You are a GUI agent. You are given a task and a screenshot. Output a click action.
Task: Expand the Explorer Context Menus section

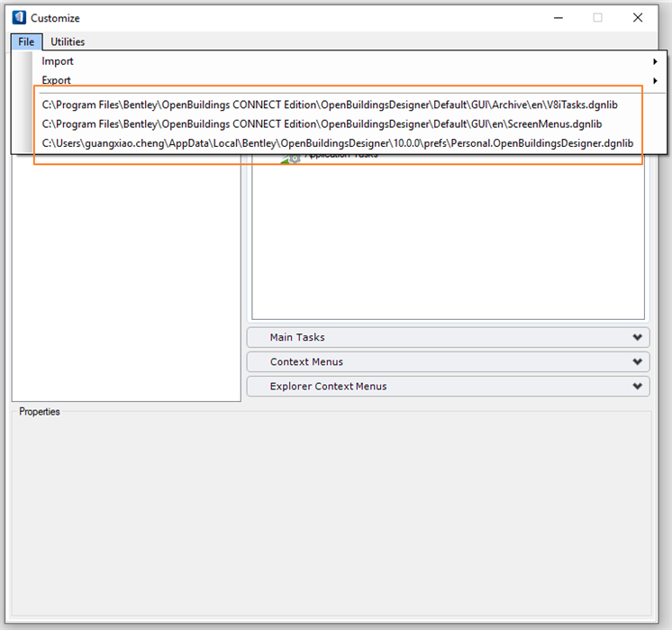448,387
